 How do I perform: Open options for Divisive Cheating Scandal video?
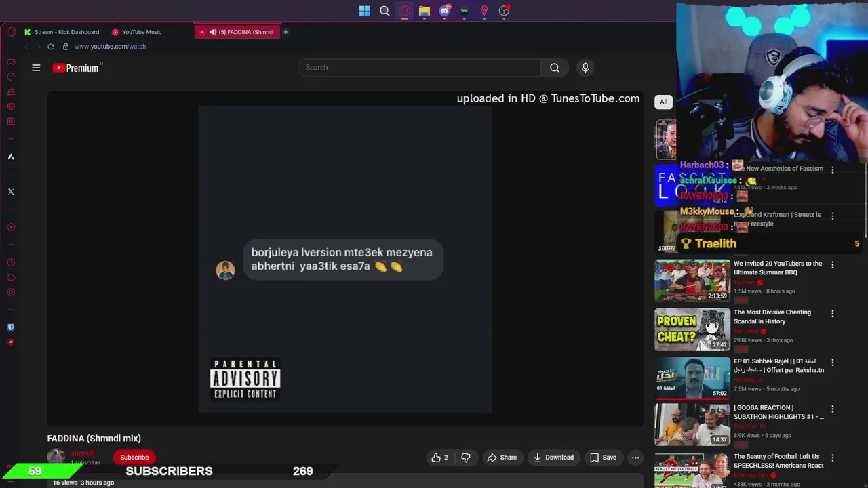[x=833, y=314]
